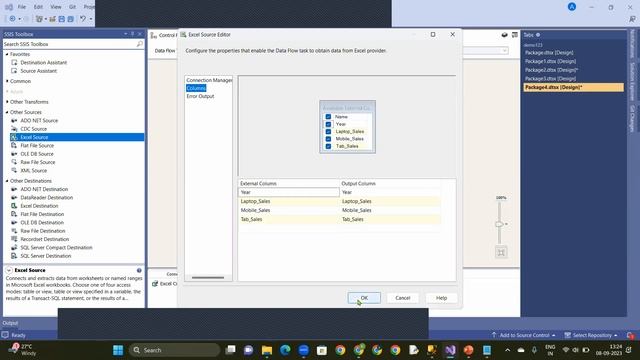Screen dimensions: 640x360
Task: Uncheck the Year column checkbox
Action: pos(328,124)
